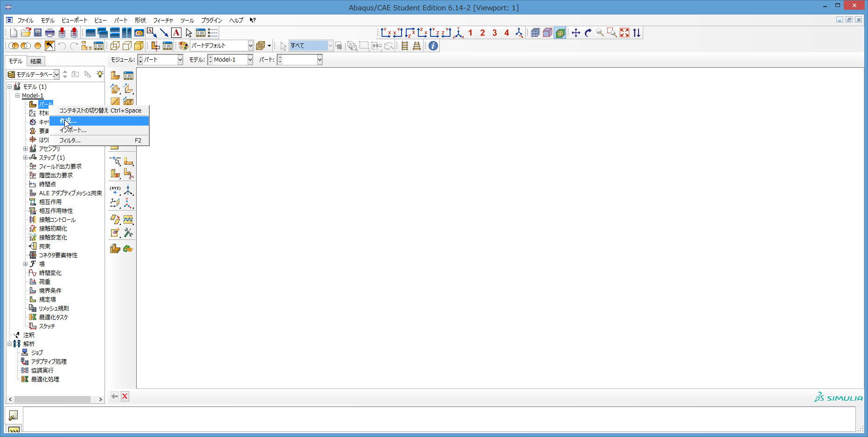The image size is (868, 437).
Task: Click the message area icon button
Action: pos(13,415)
